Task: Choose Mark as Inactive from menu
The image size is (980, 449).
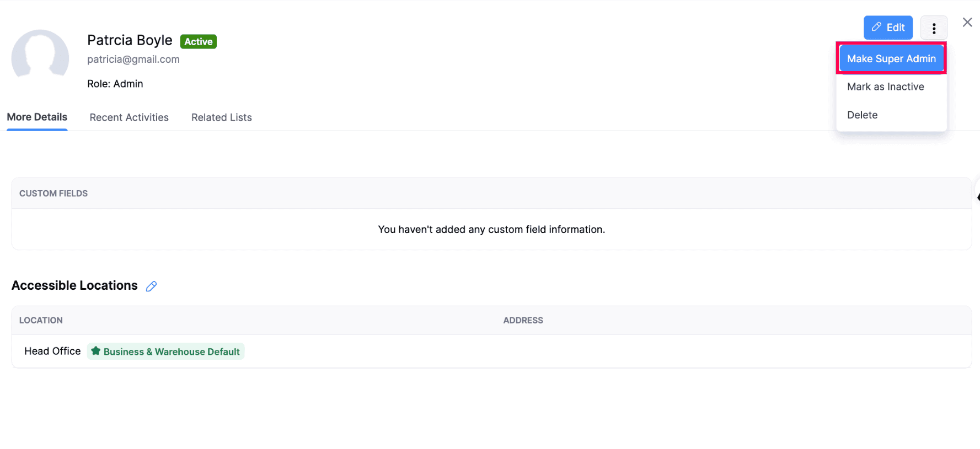Action: (x=885, y=87)
